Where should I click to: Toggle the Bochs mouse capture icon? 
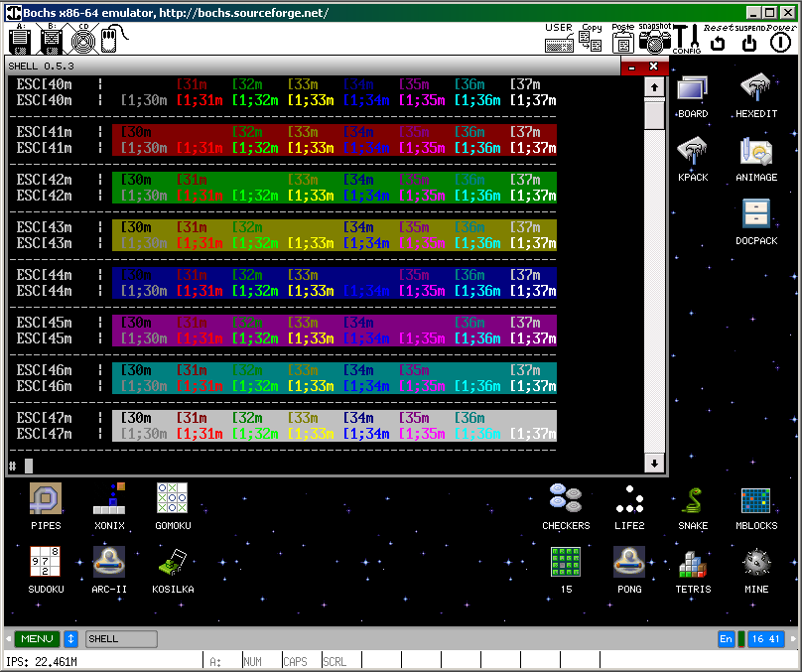(109, 40)
